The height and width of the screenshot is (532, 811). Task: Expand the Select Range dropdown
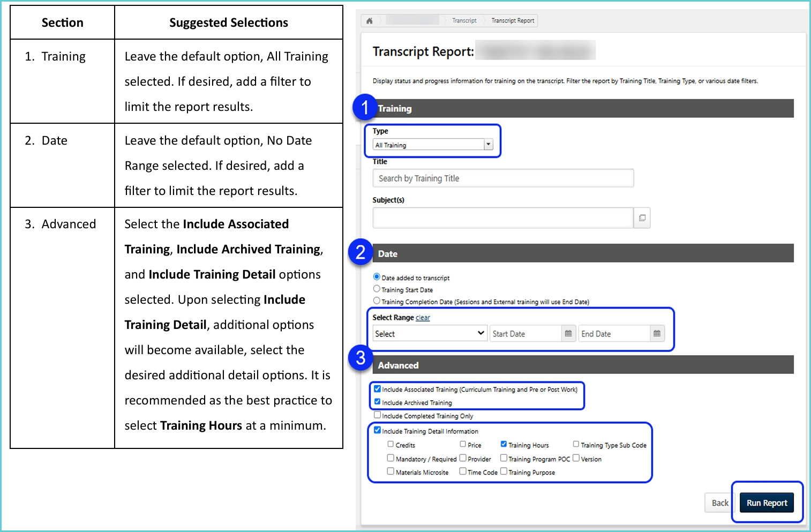coord(430,333)
